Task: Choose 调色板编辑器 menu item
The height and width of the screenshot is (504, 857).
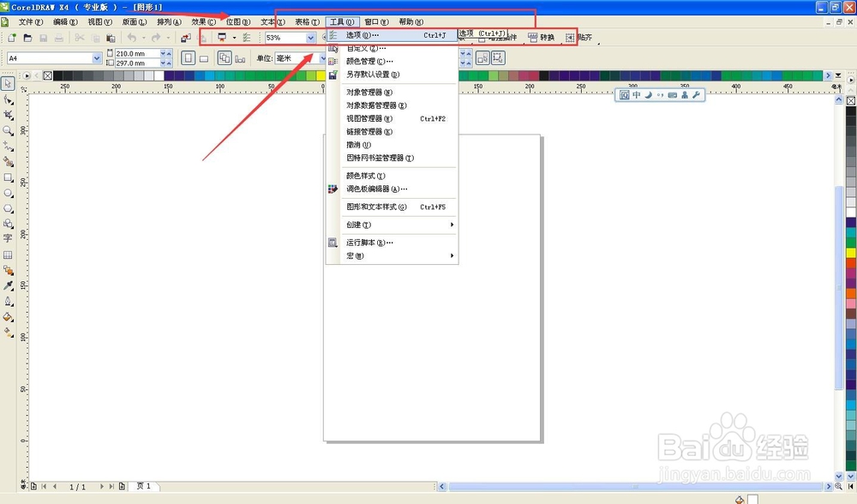Action: click(392, 189)
